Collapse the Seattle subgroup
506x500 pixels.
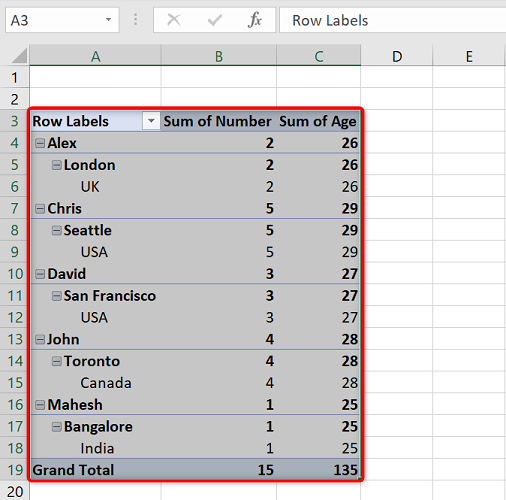56,230
